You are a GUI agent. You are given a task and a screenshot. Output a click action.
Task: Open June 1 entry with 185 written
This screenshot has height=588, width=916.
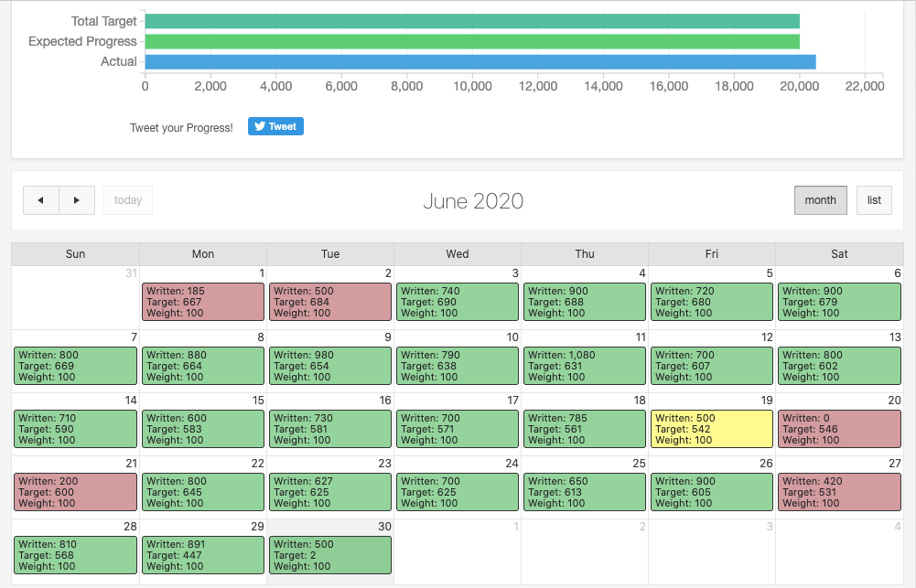click(x=203, y=302)
